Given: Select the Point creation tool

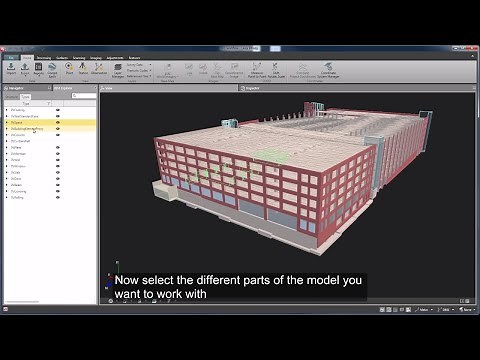Looking at the screenshot, I should [x=69, y=68].
